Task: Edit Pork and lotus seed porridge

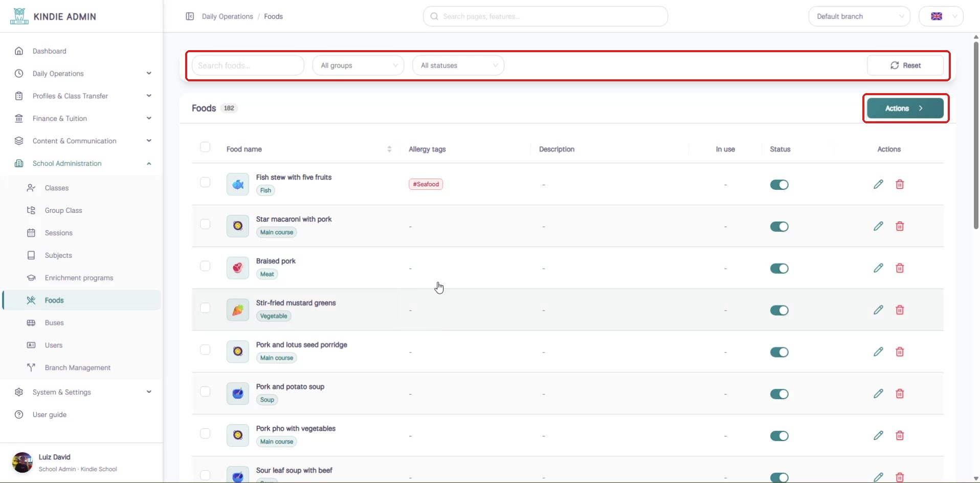Action: 878,352
